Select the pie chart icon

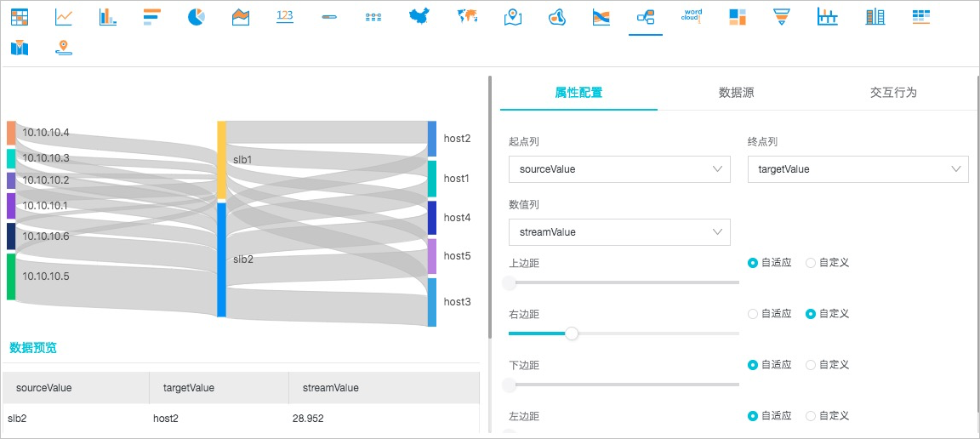(197, 17)
